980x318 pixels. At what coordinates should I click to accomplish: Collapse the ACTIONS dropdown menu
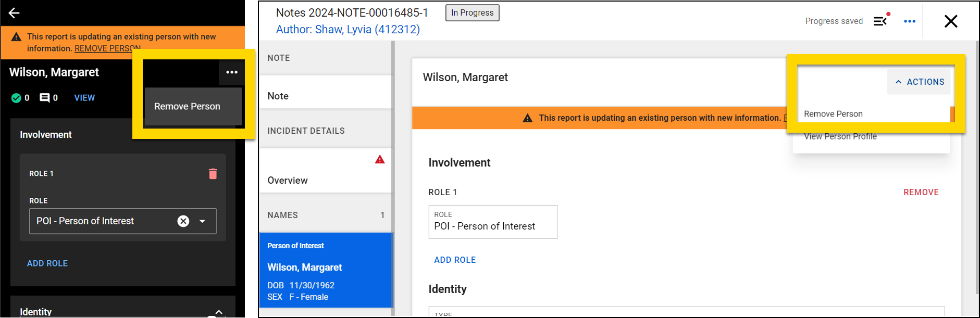coord(920,82)
